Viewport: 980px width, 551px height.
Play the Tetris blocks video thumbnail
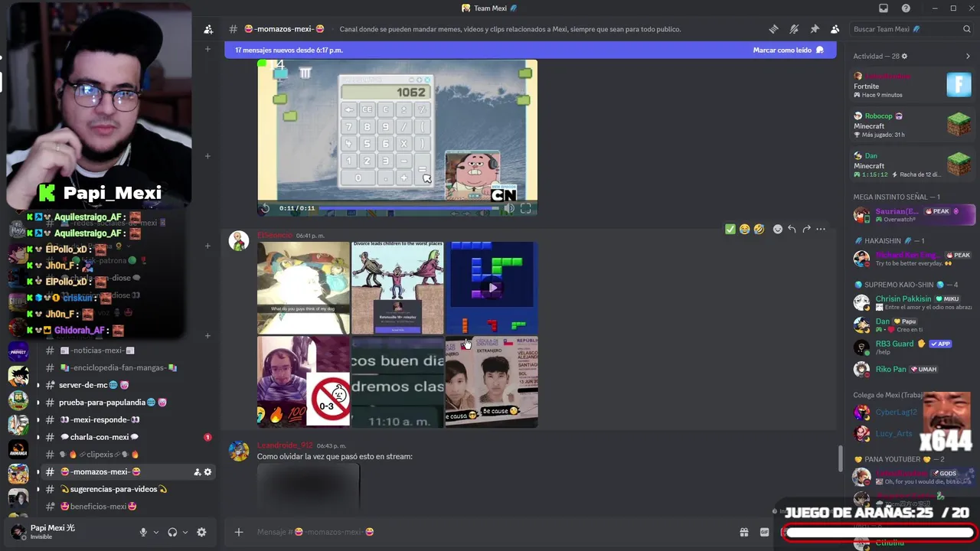(492, 288)
